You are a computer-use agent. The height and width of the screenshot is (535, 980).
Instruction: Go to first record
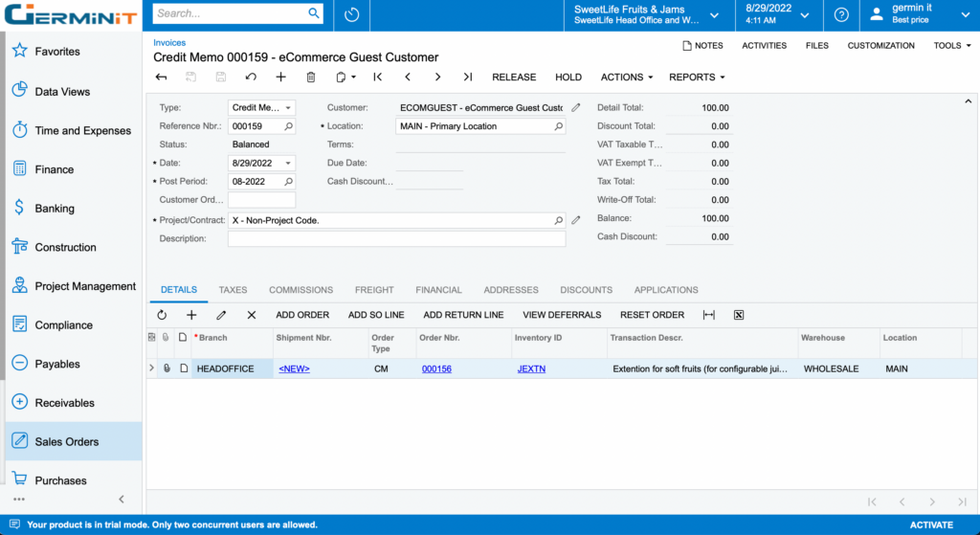click(377, 77)
